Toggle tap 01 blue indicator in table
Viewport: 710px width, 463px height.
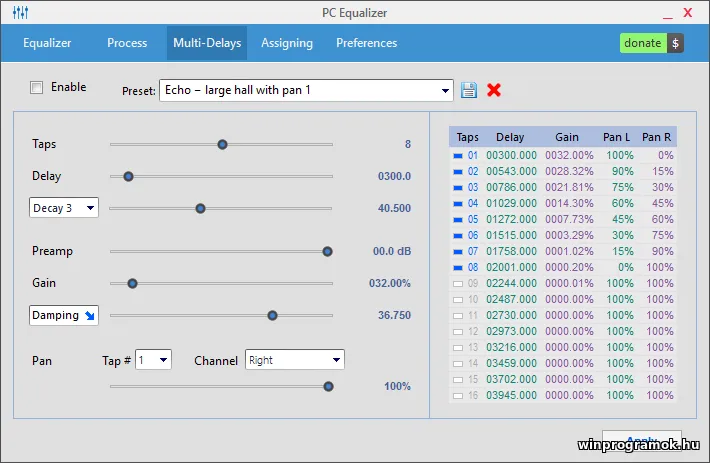[459, 156]
